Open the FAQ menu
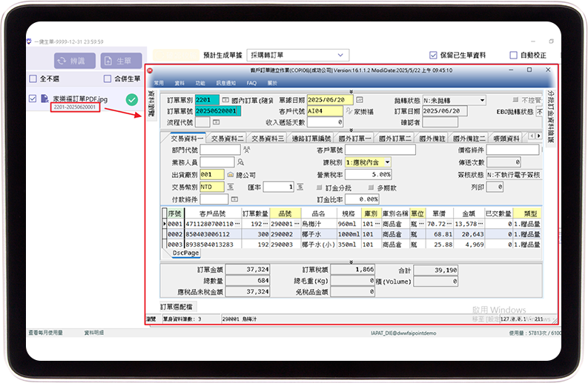This screenshot has height=383, width=588. click(x=251, y=83)
